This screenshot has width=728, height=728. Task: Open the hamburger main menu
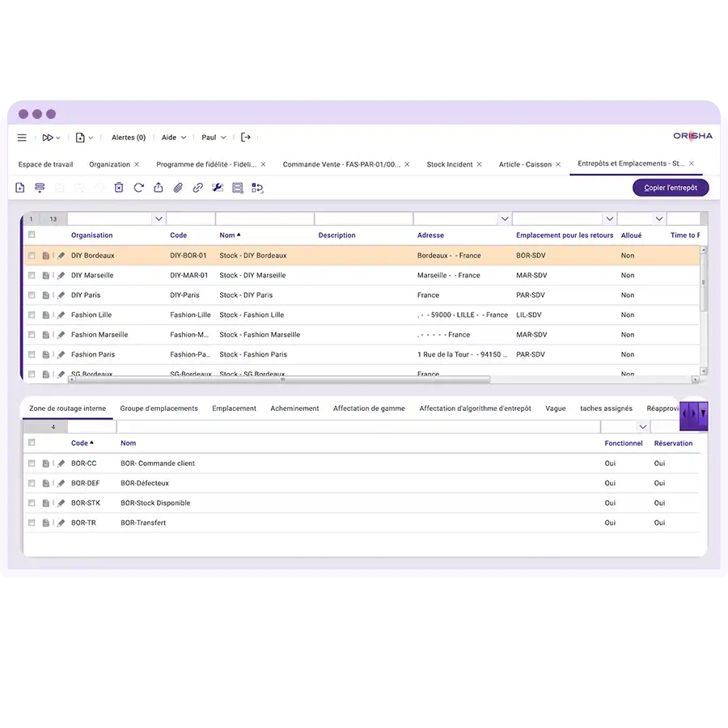pos(22,138)
